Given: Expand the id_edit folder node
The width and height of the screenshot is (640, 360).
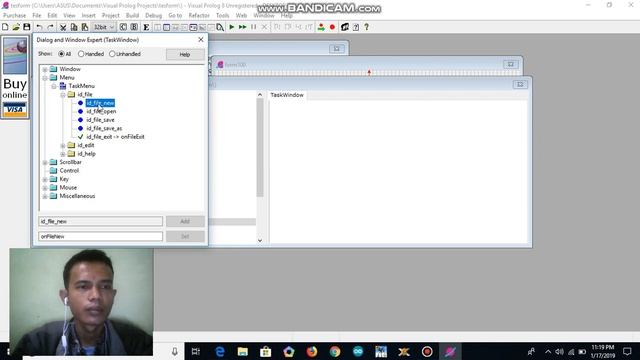Looking at the screenshot, I should [x=63, y=146].
